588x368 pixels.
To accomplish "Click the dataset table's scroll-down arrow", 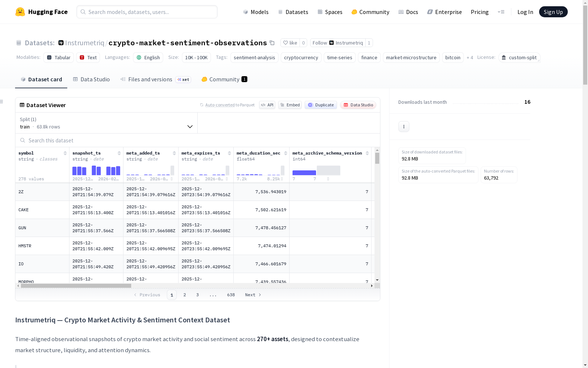I will (377, 280).
